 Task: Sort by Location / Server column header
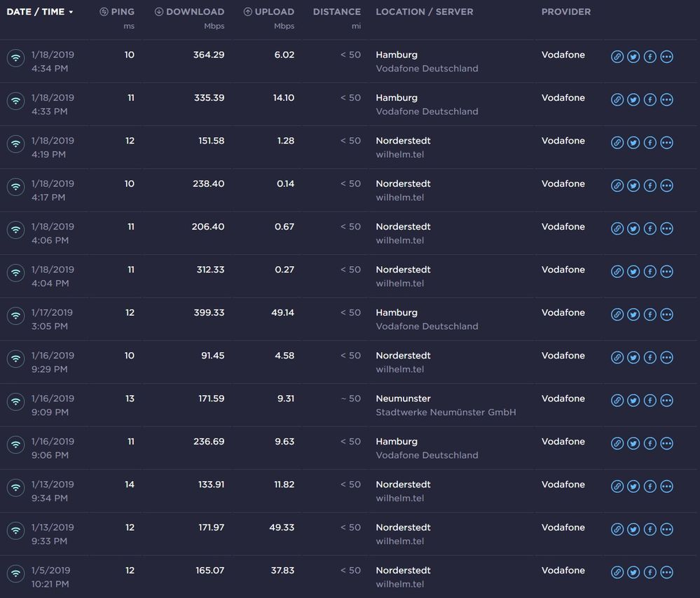pos(424,12)
